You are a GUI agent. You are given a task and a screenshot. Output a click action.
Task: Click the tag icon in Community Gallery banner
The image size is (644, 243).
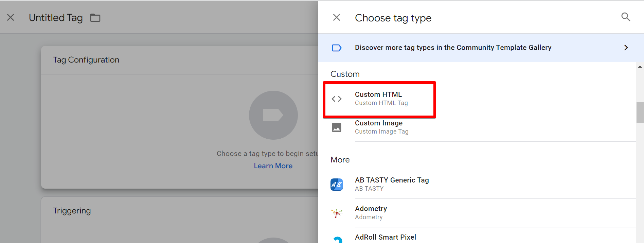[337, 48]
